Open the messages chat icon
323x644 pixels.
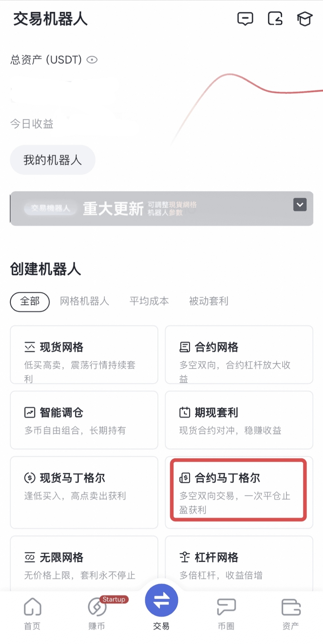tap(245, 19)
